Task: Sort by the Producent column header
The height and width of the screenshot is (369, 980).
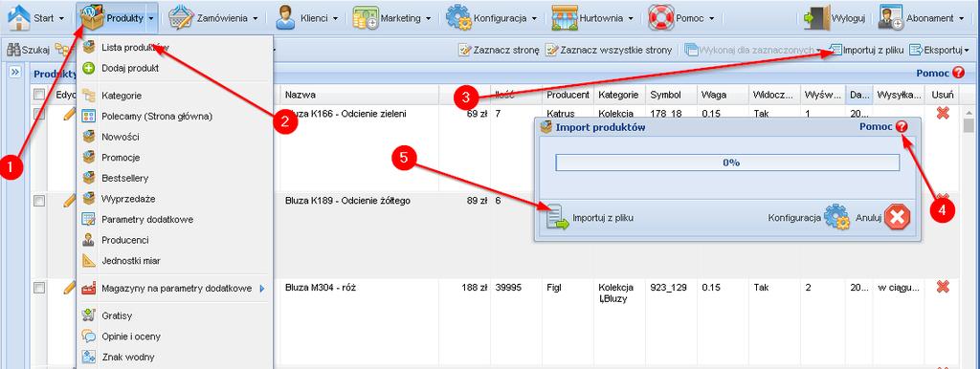Action: pos(568,95)
